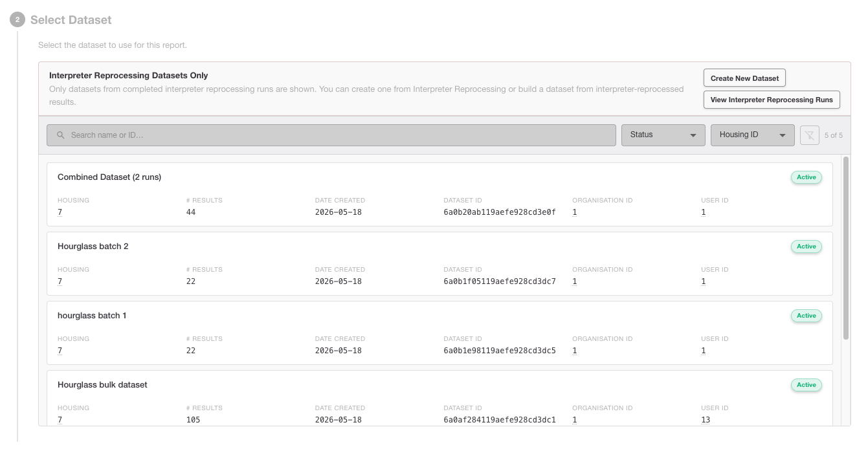Select the Combined Dataset (2 runs) card
Image resolution: width=868 pixels, height=449 pixels.
tap(440, 194)
